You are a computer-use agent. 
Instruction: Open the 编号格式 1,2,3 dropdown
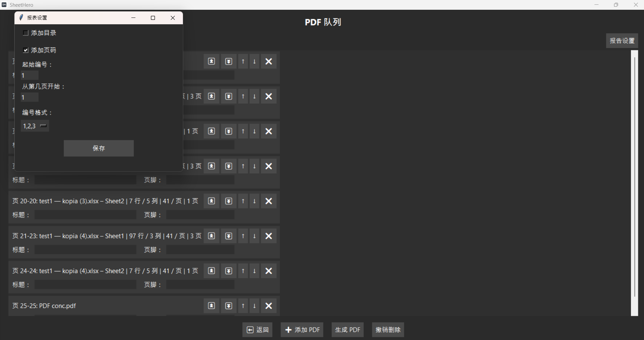pyautogui.click(x=35, y=126)
